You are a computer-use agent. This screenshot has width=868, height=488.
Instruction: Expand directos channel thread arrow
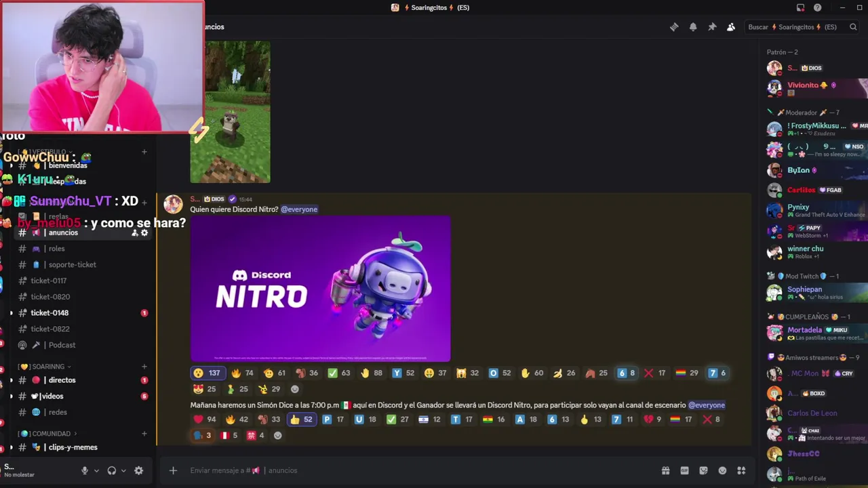coord(11,380)
